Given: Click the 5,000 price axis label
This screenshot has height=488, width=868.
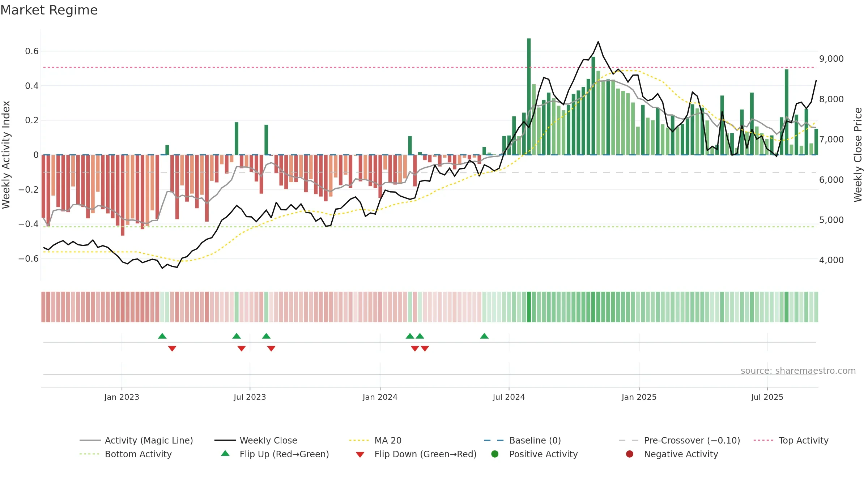Looking at the screenshot, I should pyautogui.click(x=831, y=220).
